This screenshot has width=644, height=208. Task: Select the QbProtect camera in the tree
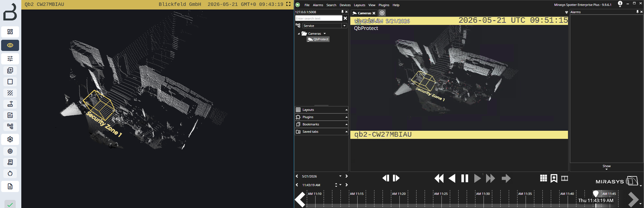pos(318,39)
